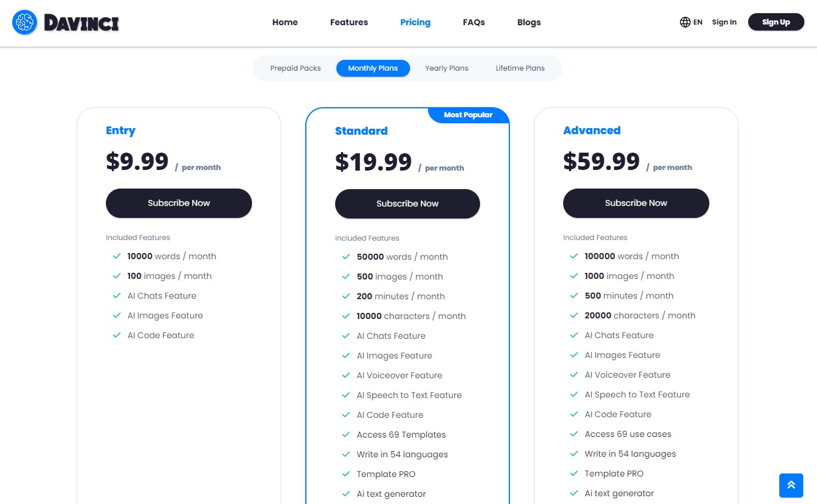Switch to Yearly Plans pricing
The width and height of the screenshot is (817, 504).
[447, 68]
